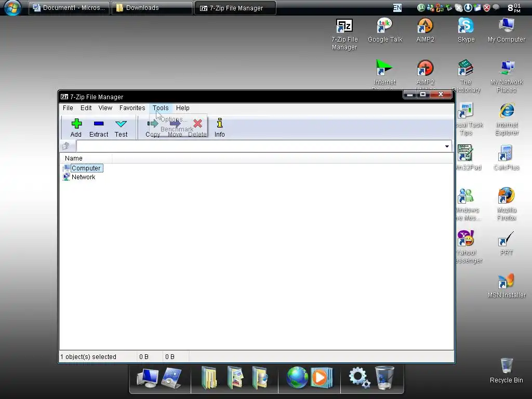Select the Yahoo! Messenger desktop icon
Screen dimensions: 532x399
pos(468,247)
